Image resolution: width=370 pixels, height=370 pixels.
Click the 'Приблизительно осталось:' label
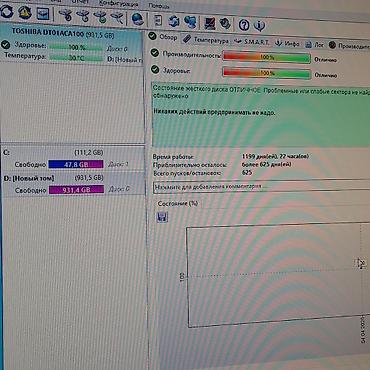(190, 165)
